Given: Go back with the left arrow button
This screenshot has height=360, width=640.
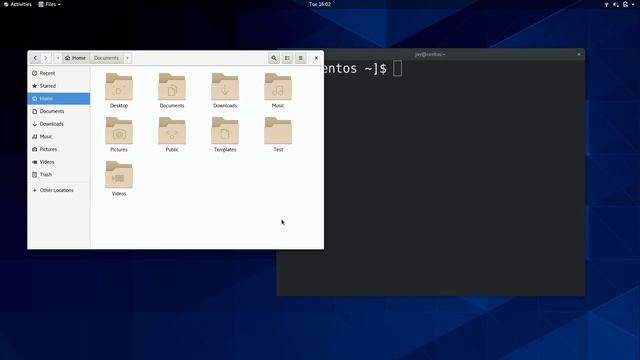Looking at the screenshot, I should 35,58.
